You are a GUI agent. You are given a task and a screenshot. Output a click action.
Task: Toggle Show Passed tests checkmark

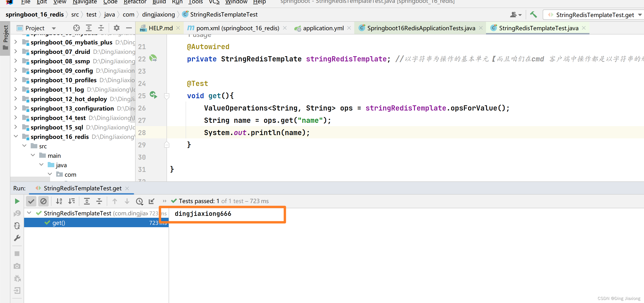coord(31,201)
